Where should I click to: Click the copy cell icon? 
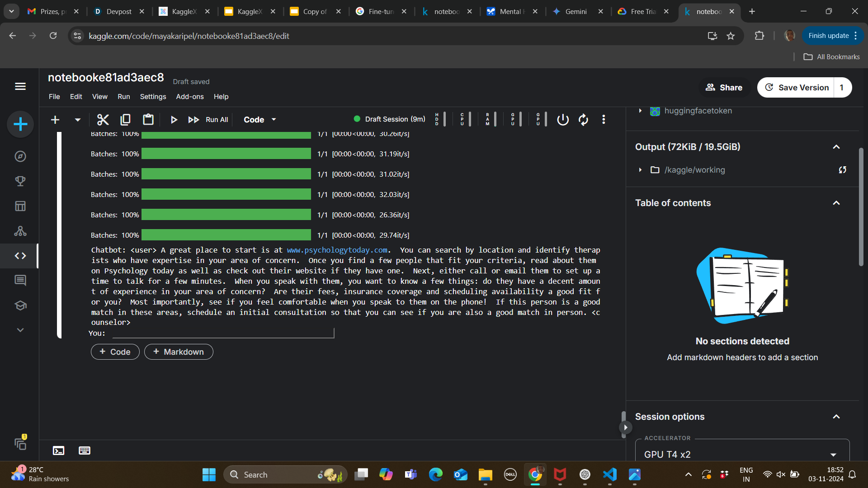(126, 120)
